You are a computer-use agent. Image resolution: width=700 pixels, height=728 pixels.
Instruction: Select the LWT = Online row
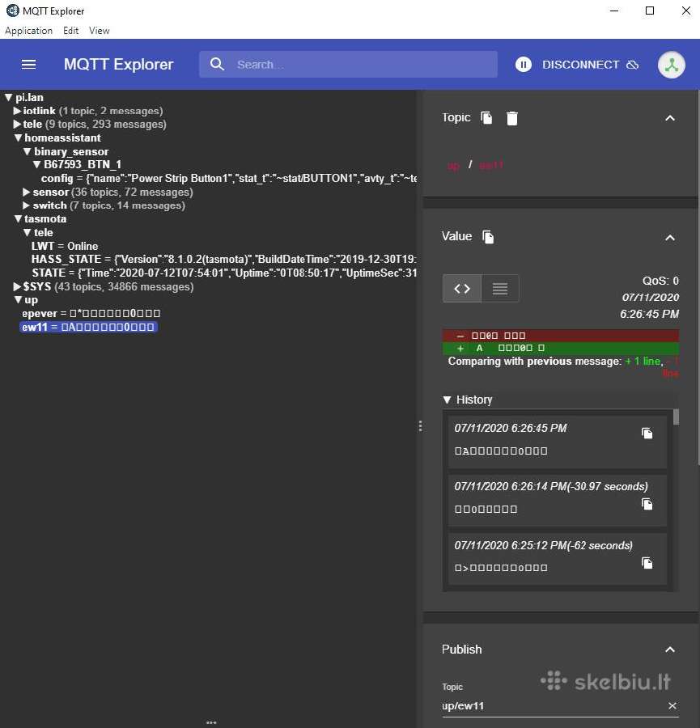point(65,246)
